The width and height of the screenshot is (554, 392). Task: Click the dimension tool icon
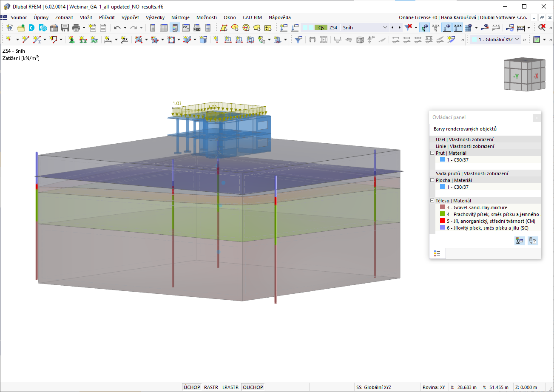[108, 40]
